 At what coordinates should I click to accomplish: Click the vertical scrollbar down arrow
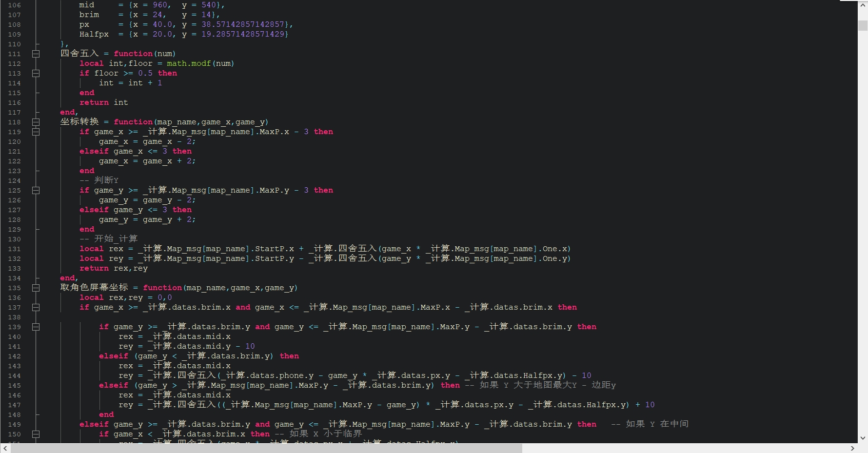tap(863, 438)
